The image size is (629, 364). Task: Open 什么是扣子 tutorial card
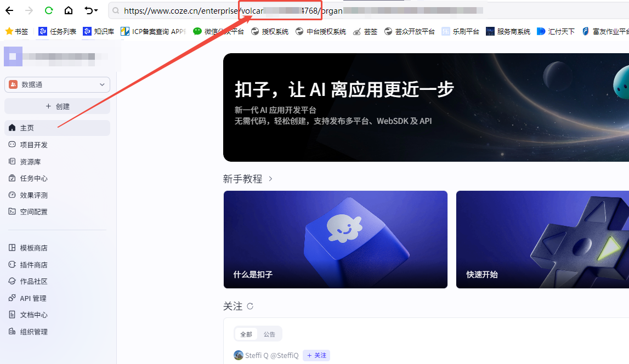point(336,240)
